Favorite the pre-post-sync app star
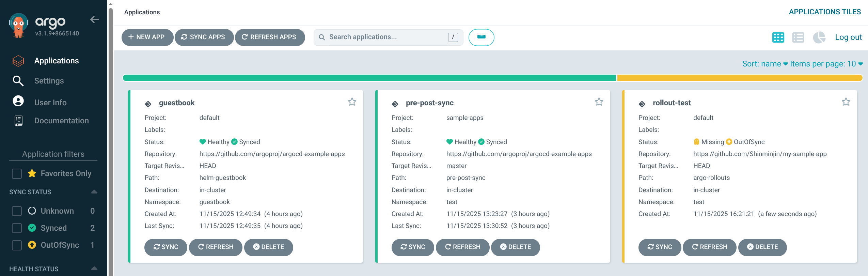The width and height of the screenshot is (868, 276). [x=599, y=102]
